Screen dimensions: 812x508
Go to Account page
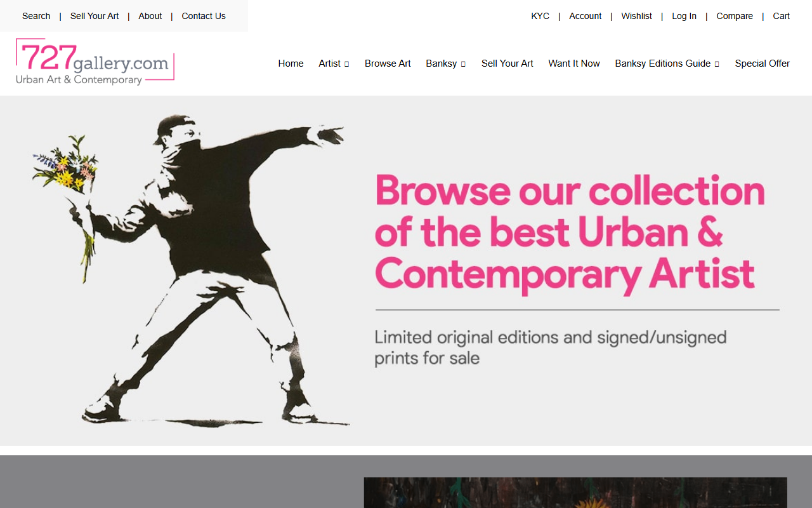[x=585, y=16]
